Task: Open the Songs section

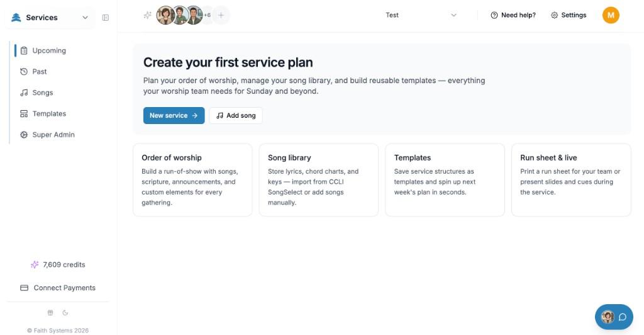Action: point(43,93)
